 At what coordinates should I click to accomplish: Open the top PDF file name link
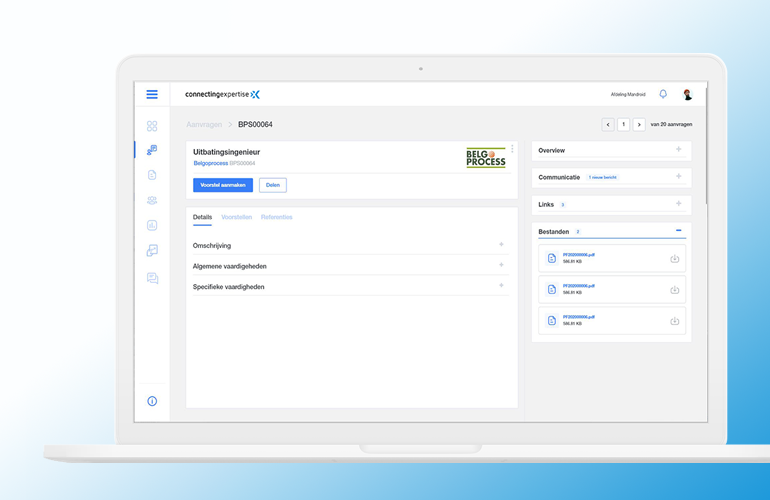coord(578,255)
